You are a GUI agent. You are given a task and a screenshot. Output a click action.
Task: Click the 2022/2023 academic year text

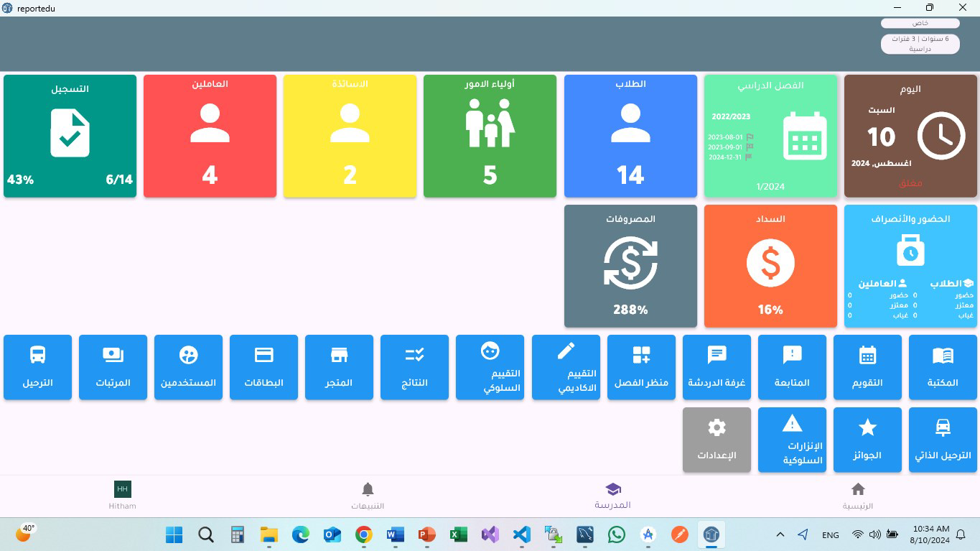(x=731, y=116)
